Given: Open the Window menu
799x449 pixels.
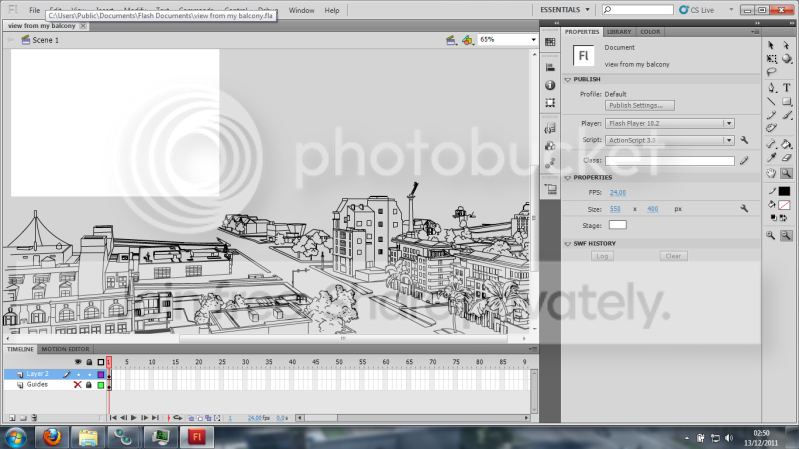Looking at the screenshot, I should (301, 10).
